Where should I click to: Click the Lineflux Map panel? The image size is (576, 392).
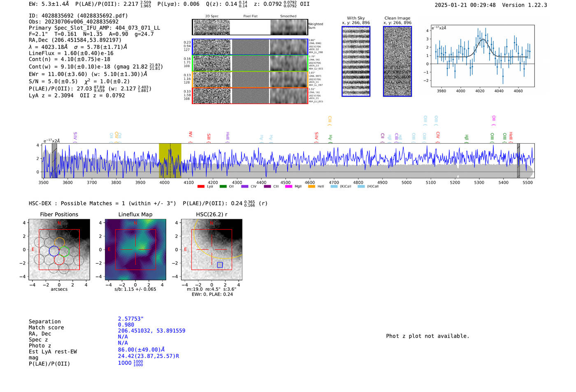click(x=135, y=250)
